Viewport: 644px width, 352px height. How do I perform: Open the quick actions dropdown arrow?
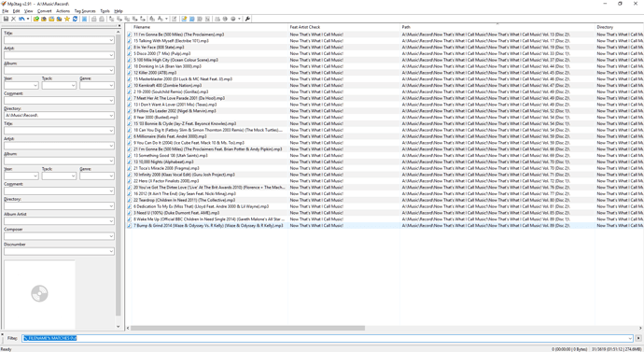click(x=166, y=19)
